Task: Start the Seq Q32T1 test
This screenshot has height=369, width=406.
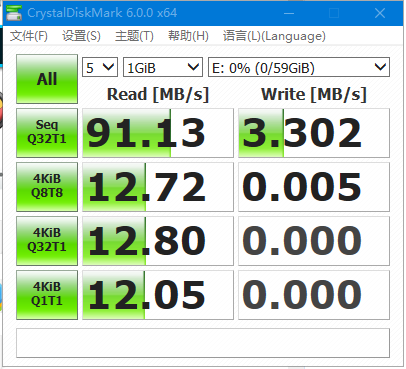Action: 47,133
